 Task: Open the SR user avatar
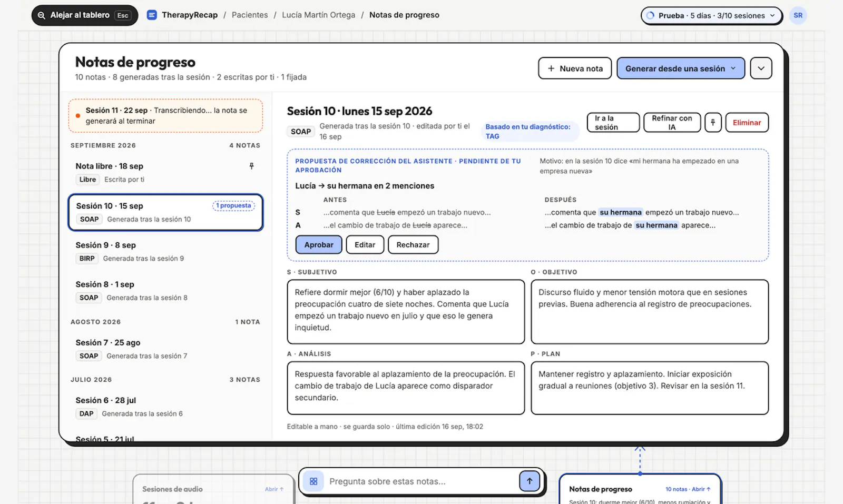(x=798, y=15)
